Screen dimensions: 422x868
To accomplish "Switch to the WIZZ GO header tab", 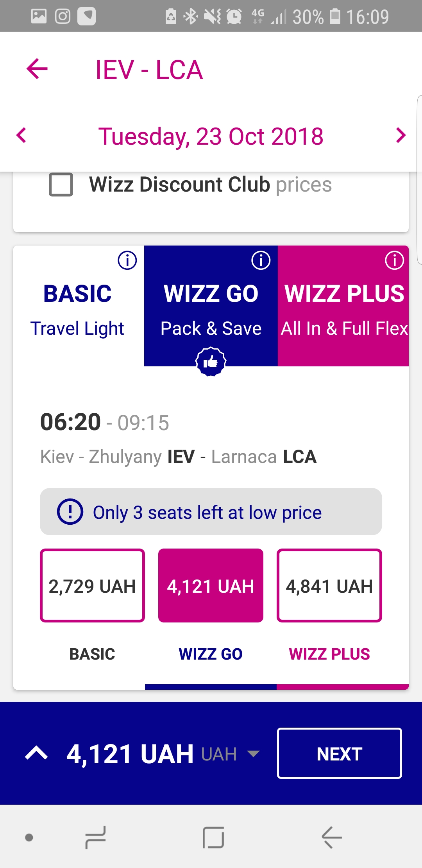I will pos(211,305).
